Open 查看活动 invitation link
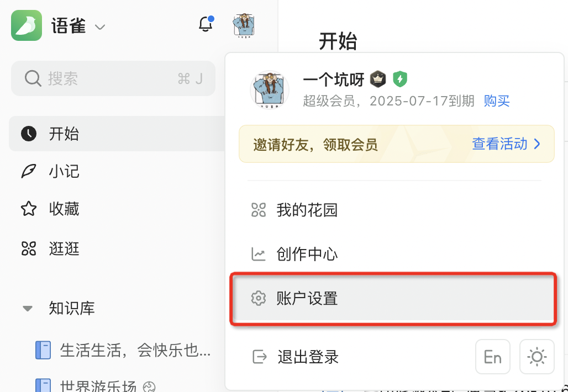The width and height of the screenshot is (568, 392). click(x=506, y=144)
